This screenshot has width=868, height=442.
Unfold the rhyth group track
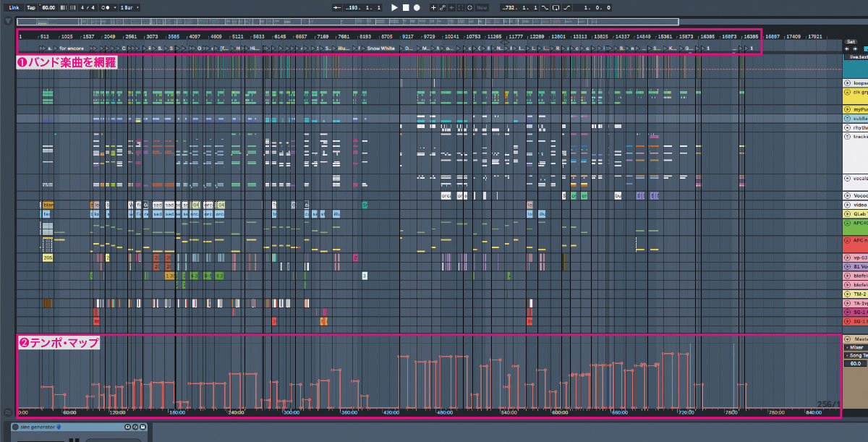click(x=848, y=127)
